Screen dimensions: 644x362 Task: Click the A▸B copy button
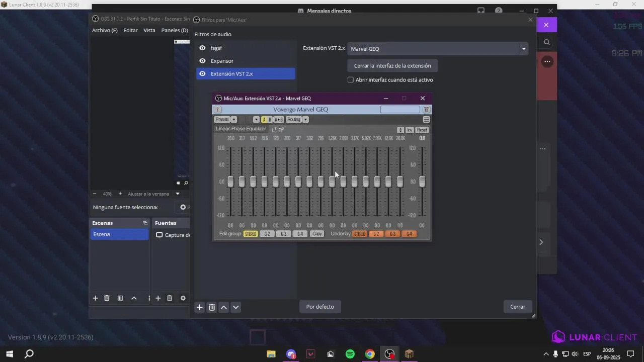pyautogui.click(x=279, y=120)
